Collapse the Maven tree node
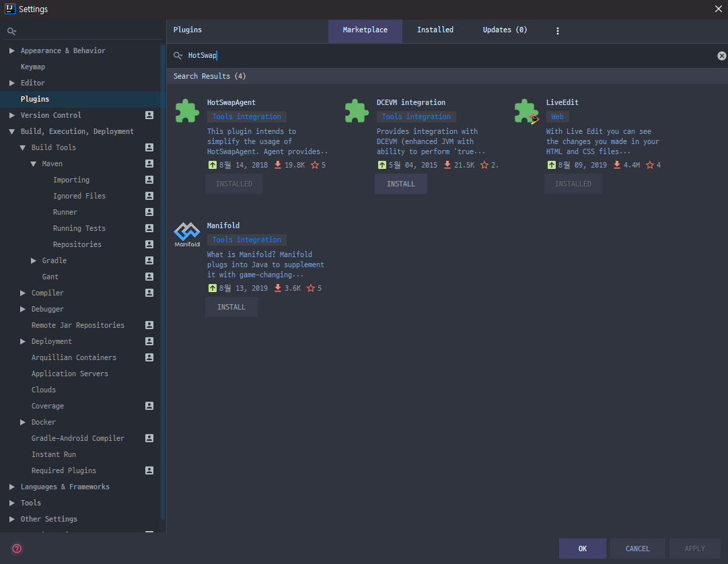The height and width of the screenshot is (564, 728). tap(34, 164)
